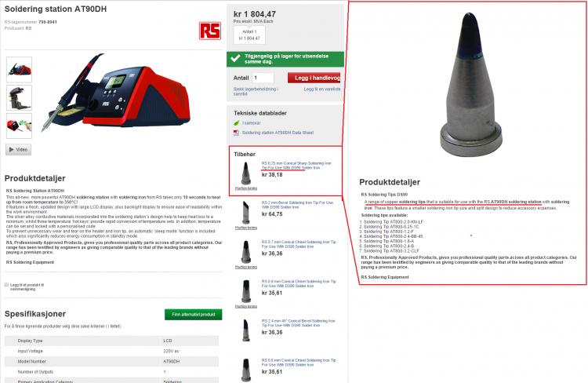
Task: Click the red RS brand logo
Action: click(x=210, y=31)
